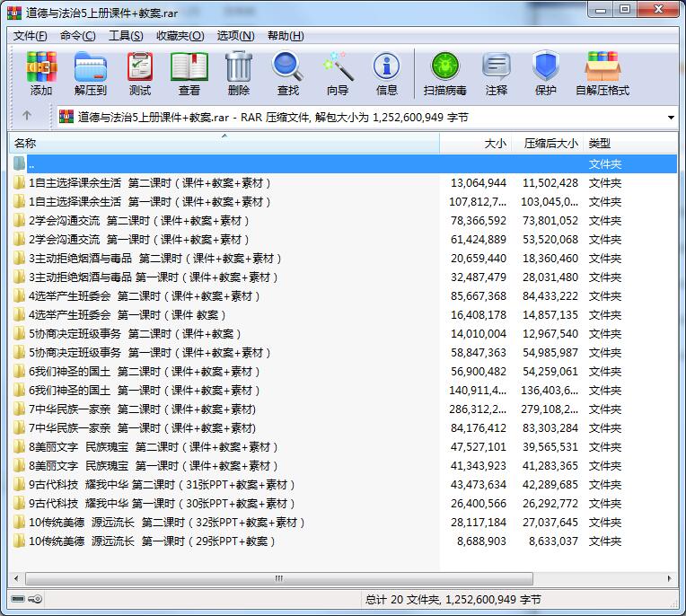Viewport: 686px width, 616px height.
Task: Click the key icon in status bar
Action: [x=35, y=599]
